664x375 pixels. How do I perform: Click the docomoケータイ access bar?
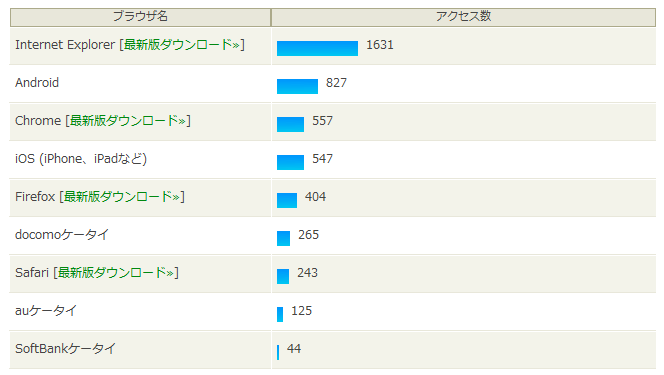[283, 238]
